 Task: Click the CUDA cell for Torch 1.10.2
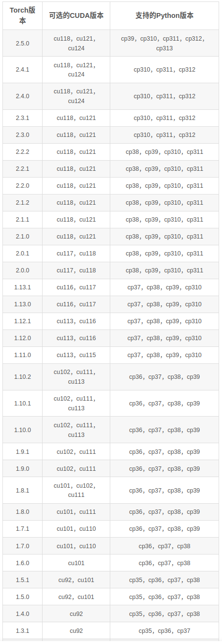tap(76, 377)
